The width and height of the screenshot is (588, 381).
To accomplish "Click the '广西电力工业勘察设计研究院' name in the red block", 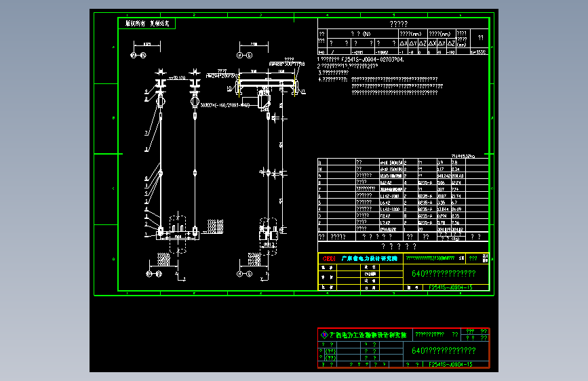I will tap(368, 335).
